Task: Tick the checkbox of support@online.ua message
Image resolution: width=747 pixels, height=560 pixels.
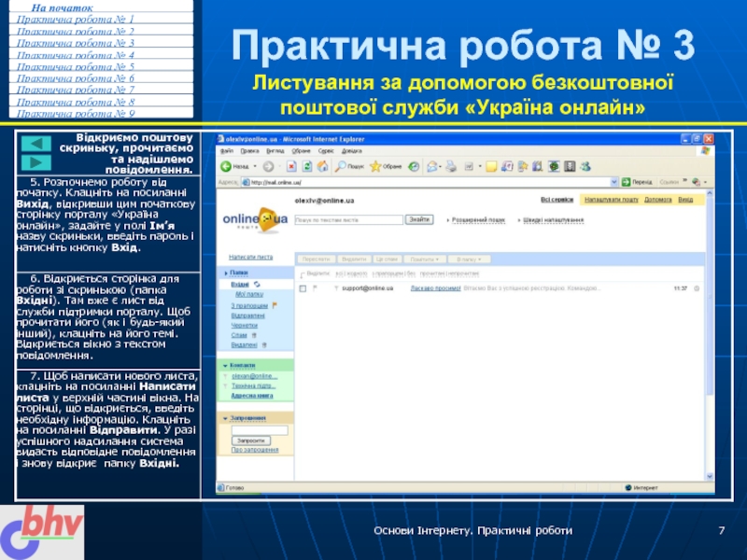Action: pos(303,288)
